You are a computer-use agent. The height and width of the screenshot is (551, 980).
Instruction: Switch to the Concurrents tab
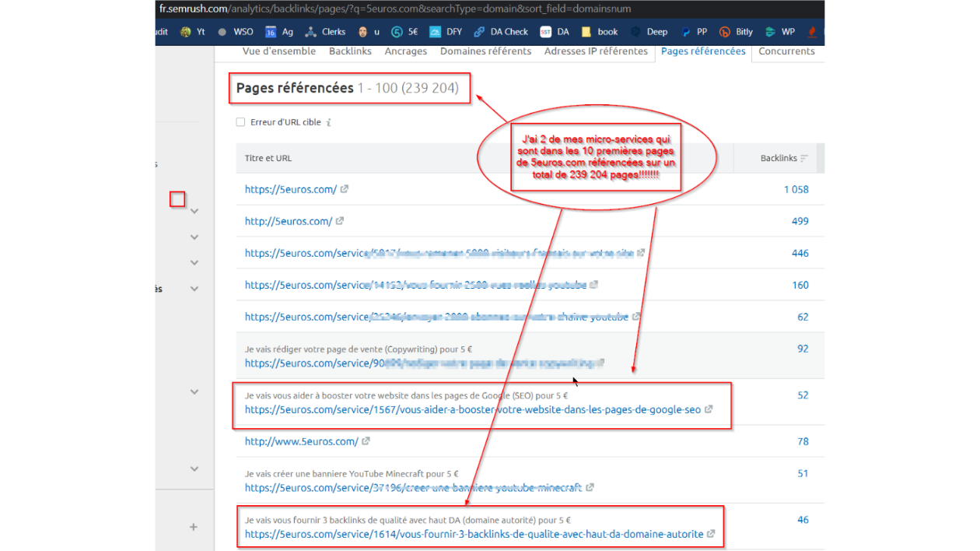point(787,51)
